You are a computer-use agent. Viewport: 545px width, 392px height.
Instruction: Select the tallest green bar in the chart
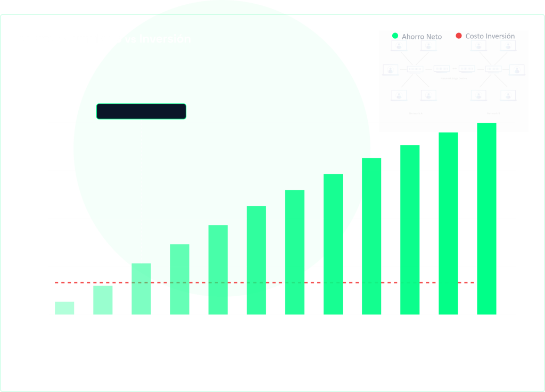click(x=486, y=218)
